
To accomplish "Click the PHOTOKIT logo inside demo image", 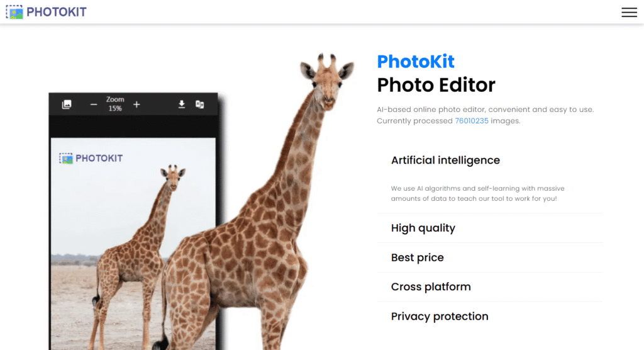I will coord(91,159).
